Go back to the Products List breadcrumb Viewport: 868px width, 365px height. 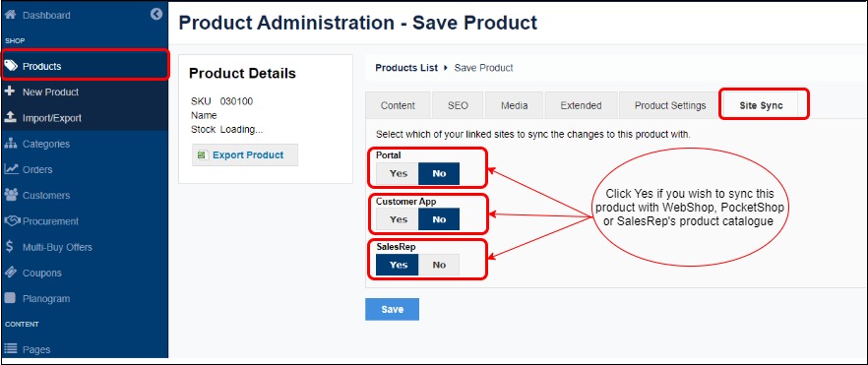point(406,68)
